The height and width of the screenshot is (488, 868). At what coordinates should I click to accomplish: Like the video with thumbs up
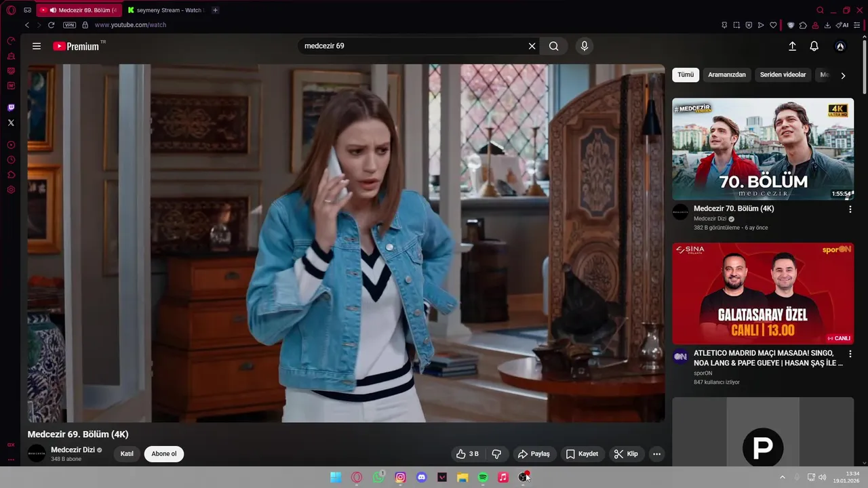467,454
